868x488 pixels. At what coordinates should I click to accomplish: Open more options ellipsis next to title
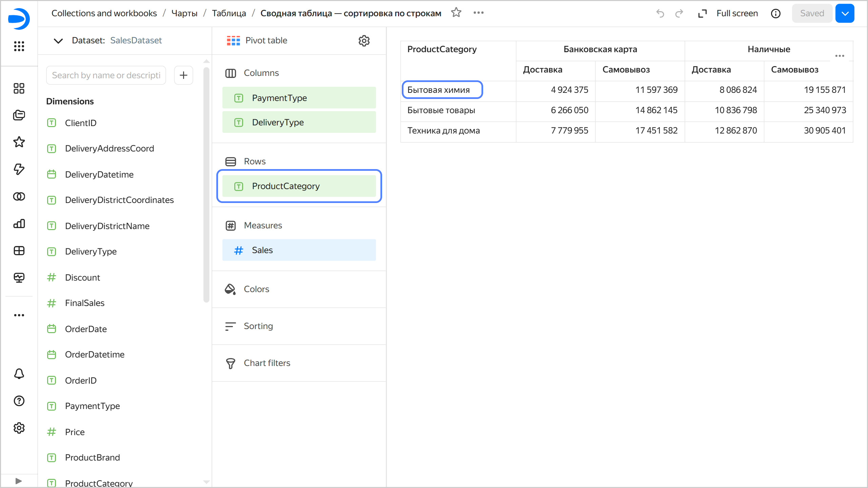pyautogui.click(x=478, y=13)
